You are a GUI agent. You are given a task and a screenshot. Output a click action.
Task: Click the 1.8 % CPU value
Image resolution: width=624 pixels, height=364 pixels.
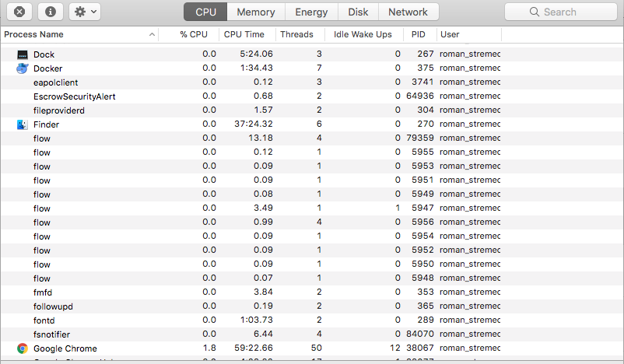(209, 348)
